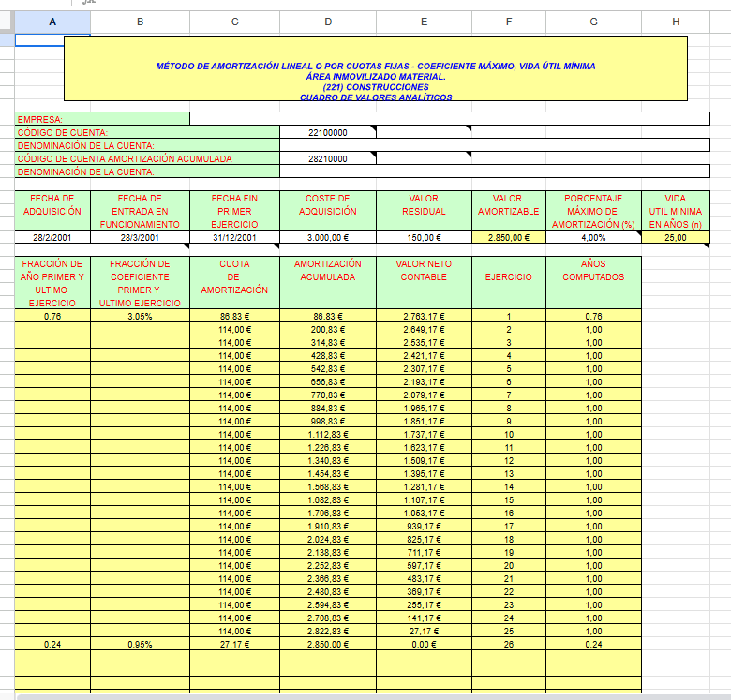Select the column H header
The width and height of the screenshot is (731, 700).
point(675,22)
